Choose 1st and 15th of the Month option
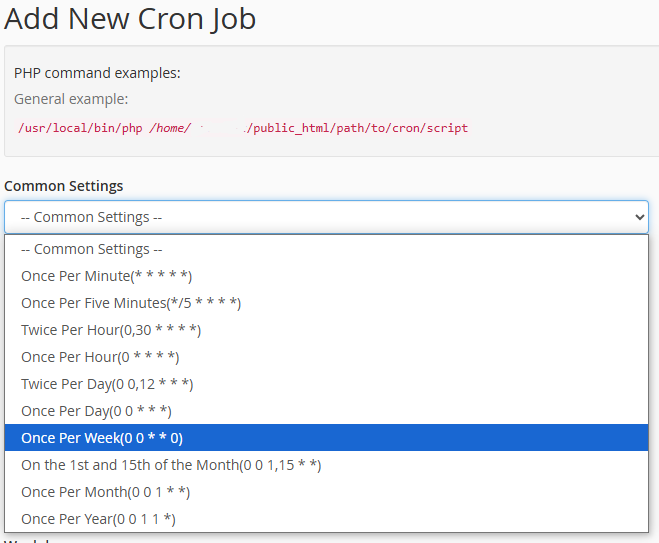 pyautogui.click(x=171, y=465)
